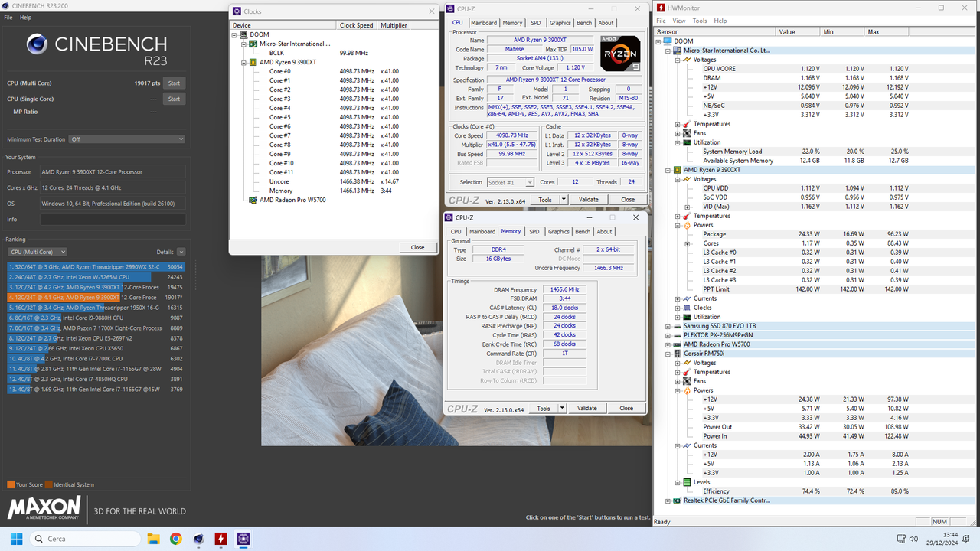Click the Clock Speed column header in Clocks window
This screenshot has height=551, width=980.
pos(357,25)
